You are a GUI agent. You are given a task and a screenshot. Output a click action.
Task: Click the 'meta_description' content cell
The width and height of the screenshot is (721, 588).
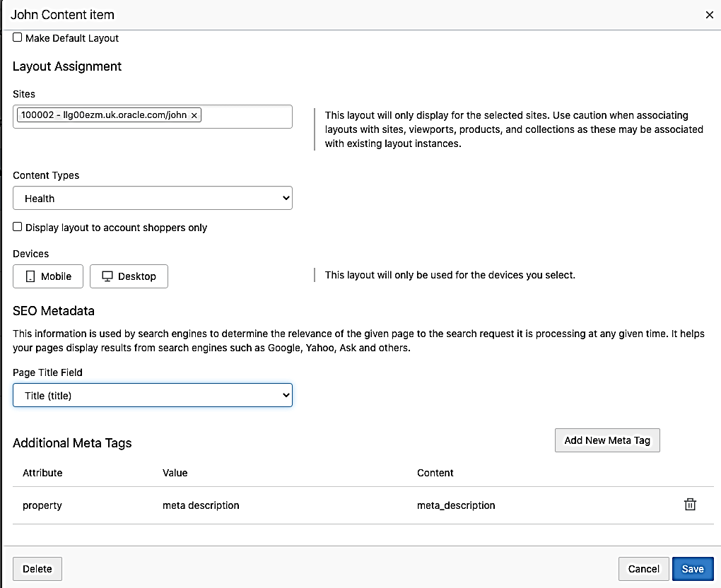click(x=456, y=505)
